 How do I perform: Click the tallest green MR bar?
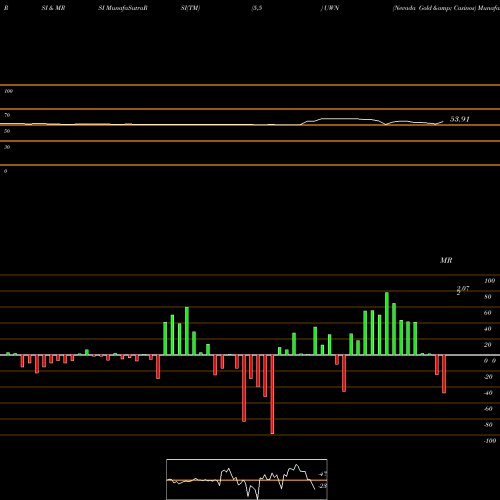(x=387, y=323)
